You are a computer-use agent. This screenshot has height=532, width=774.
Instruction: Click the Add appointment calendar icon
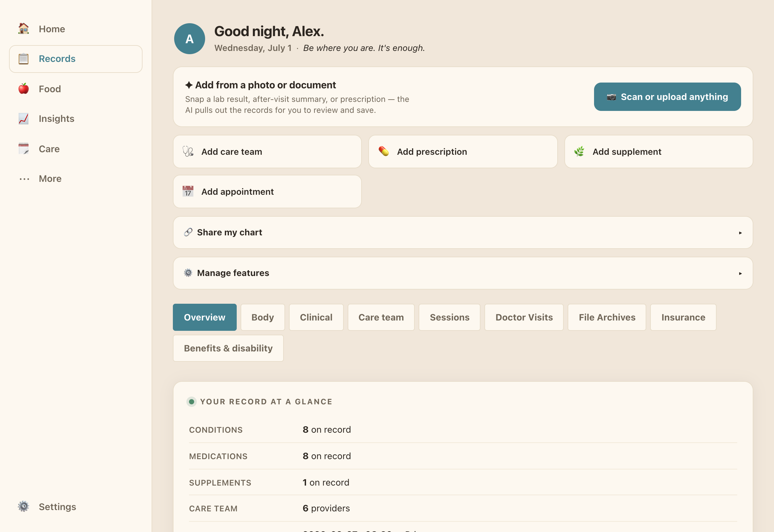pos(188,192)
